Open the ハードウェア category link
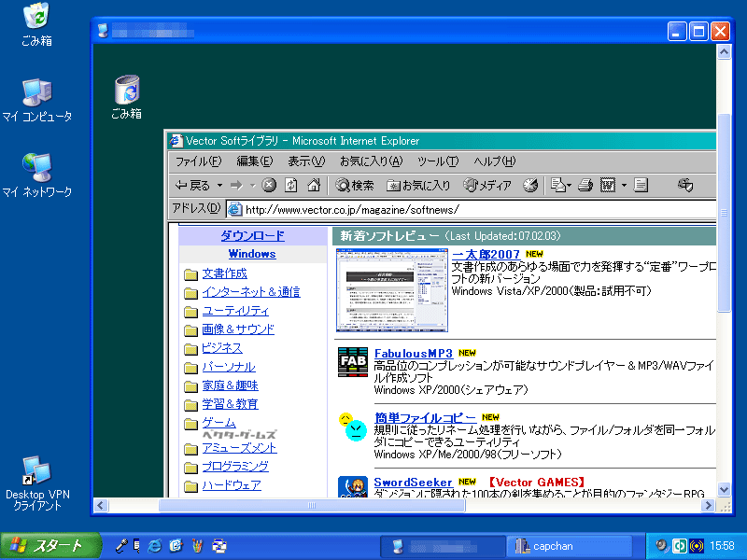Viewport: 747px width, 560px height. tap(232, 485)
